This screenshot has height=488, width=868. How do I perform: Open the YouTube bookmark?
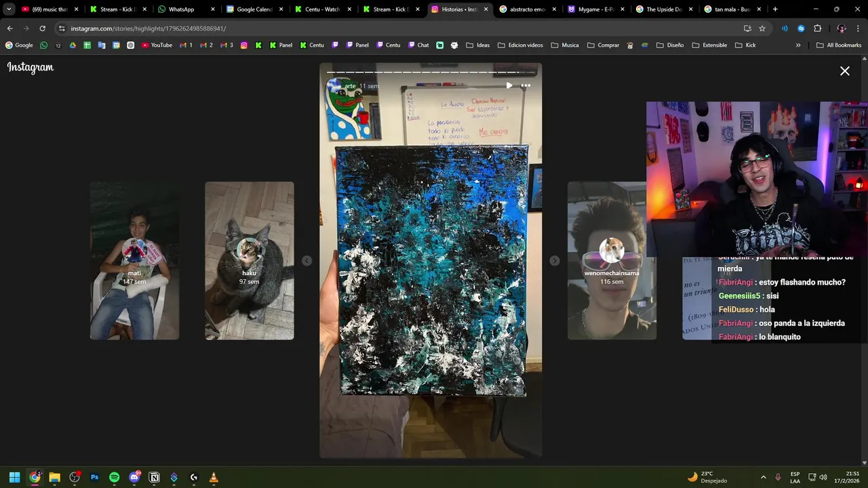click(x=157, y=45)
